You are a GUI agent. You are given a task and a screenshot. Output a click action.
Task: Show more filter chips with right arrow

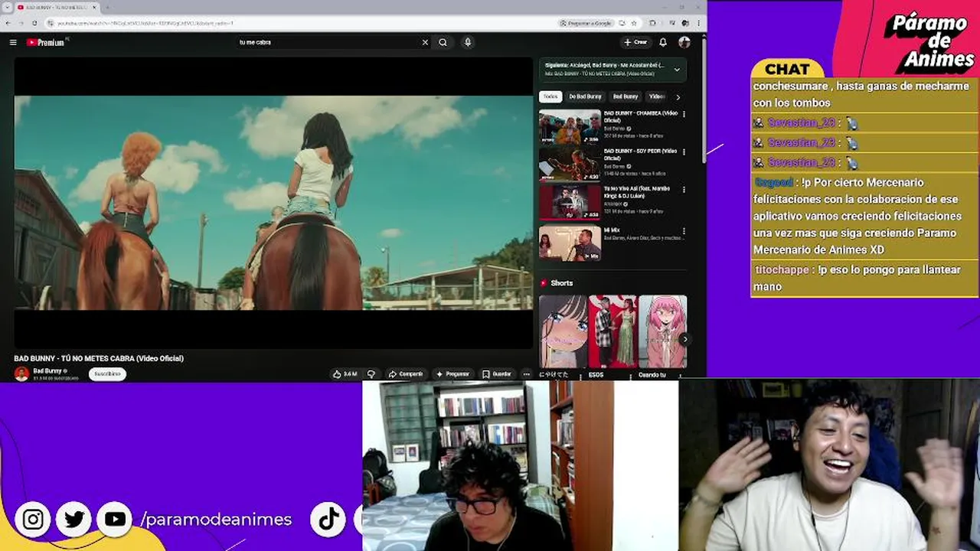pos(678,97)
